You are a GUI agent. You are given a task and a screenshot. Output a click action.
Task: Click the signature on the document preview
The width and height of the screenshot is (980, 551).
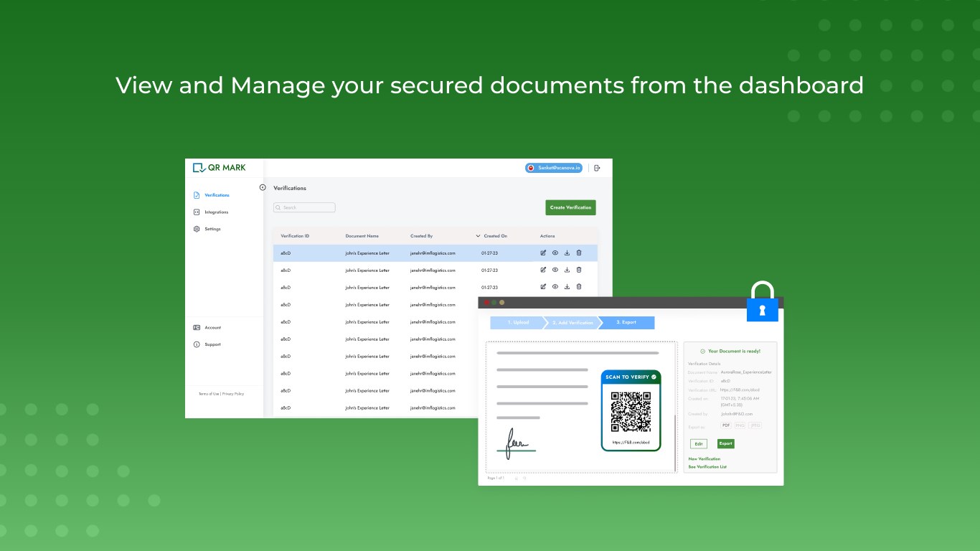point(515,444)
